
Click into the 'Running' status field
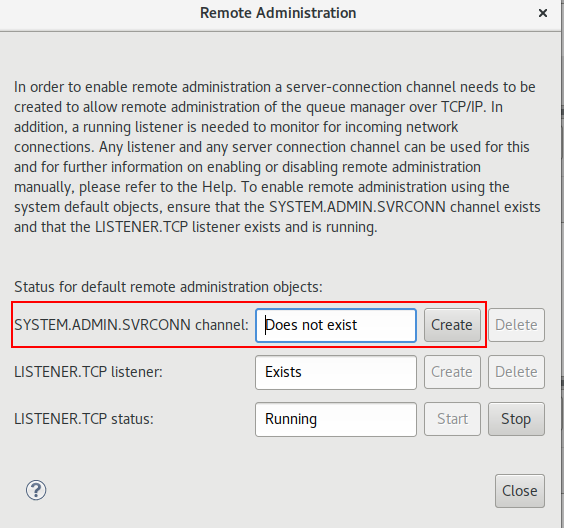(336, 419)
